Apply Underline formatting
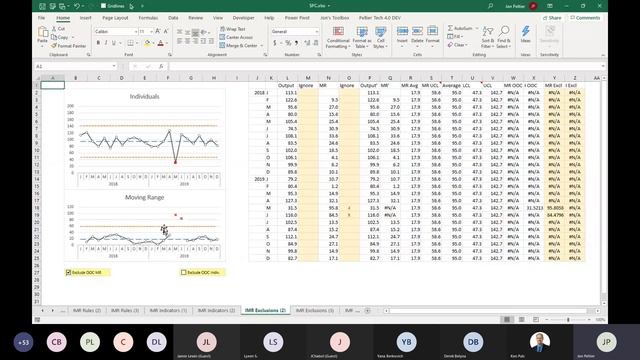640x360 pixels. pyautogui.click(x=114, y=43)
